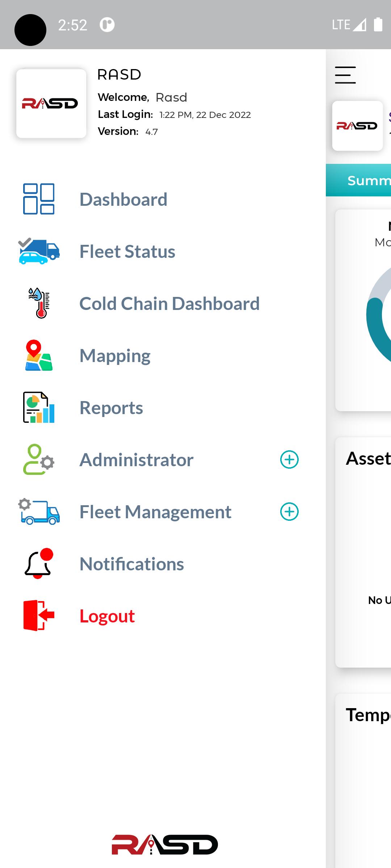Screen dimensions: 391x868
Task: Tap the Fleet Management truck-gear icon
Action: 39,511
